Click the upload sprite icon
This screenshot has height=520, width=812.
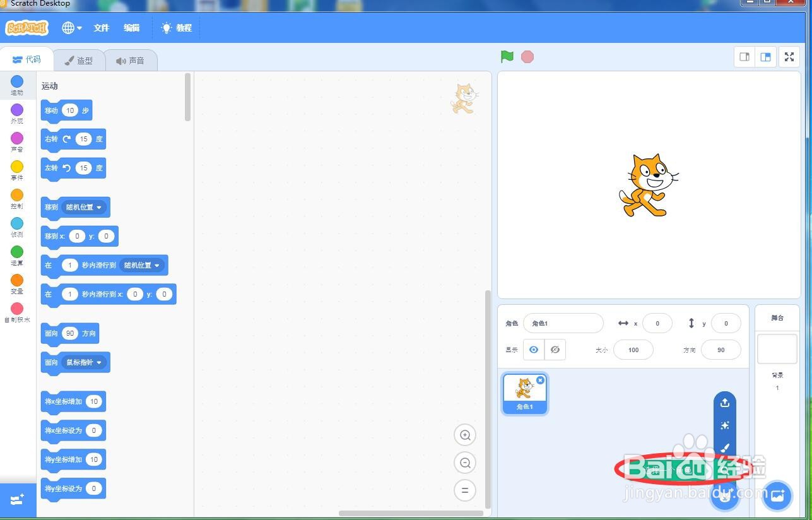tap(725, 403)
